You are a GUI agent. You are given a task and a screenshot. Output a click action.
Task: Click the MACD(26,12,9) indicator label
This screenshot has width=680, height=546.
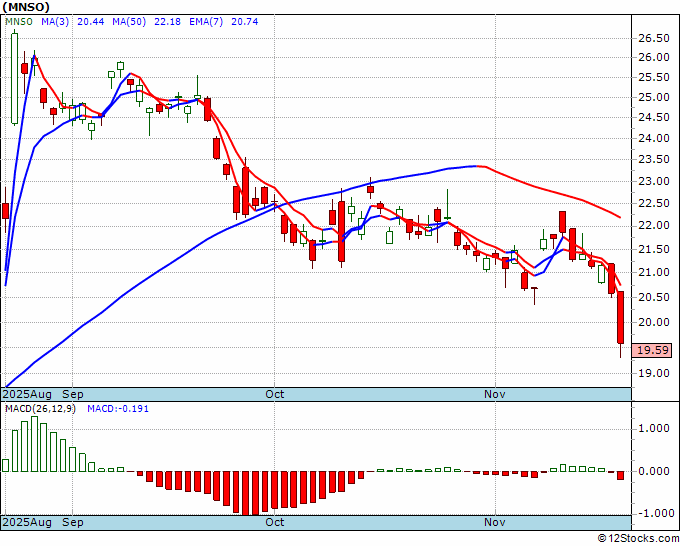coord(40,409)
